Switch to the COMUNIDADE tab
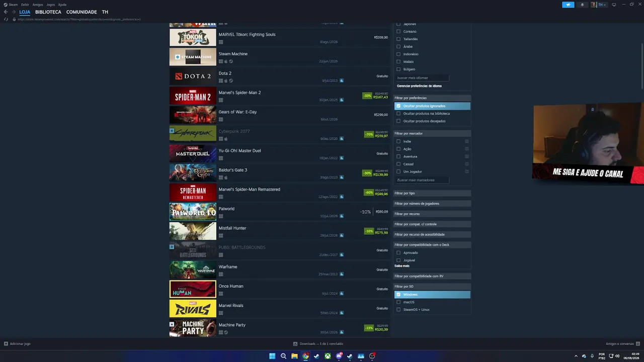Screen dimensions: 644x362 tap(82, 12)
